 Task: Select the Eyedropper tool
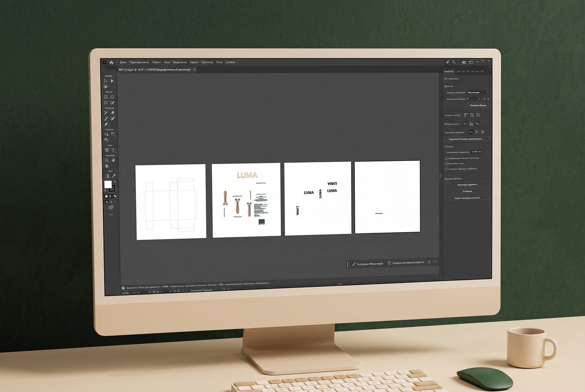point(114,176)
